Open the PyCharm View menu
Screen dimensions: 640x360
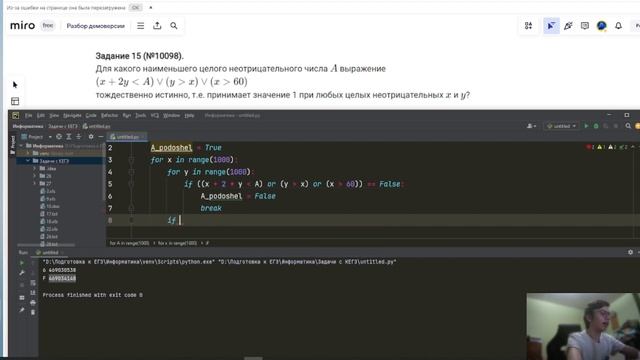54,116
